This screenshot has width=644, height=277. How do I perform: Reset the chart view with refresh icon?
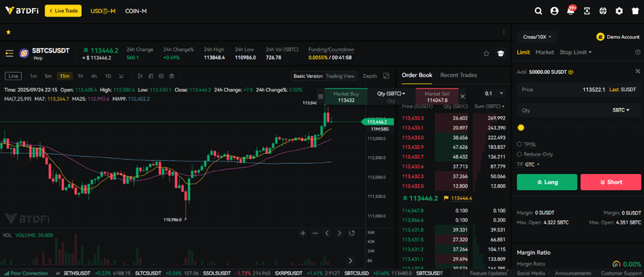tap(351, 233)
